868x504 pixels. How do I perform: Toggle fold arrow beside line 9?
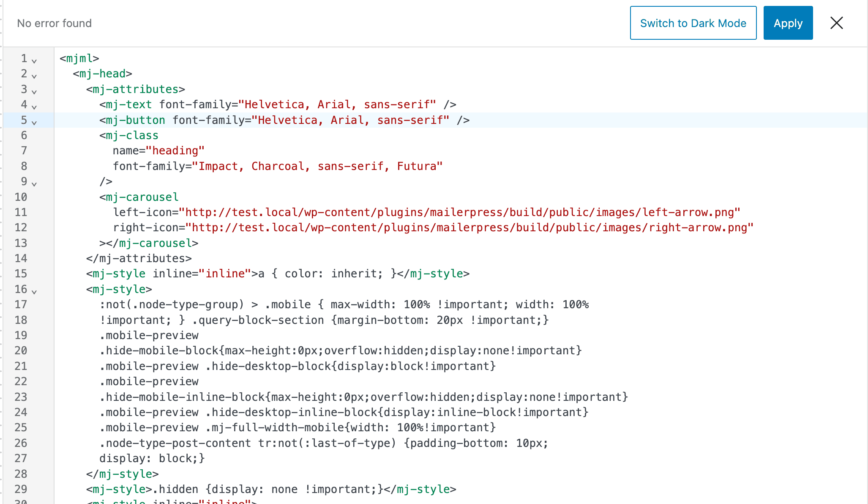click(x=34, y=184)
